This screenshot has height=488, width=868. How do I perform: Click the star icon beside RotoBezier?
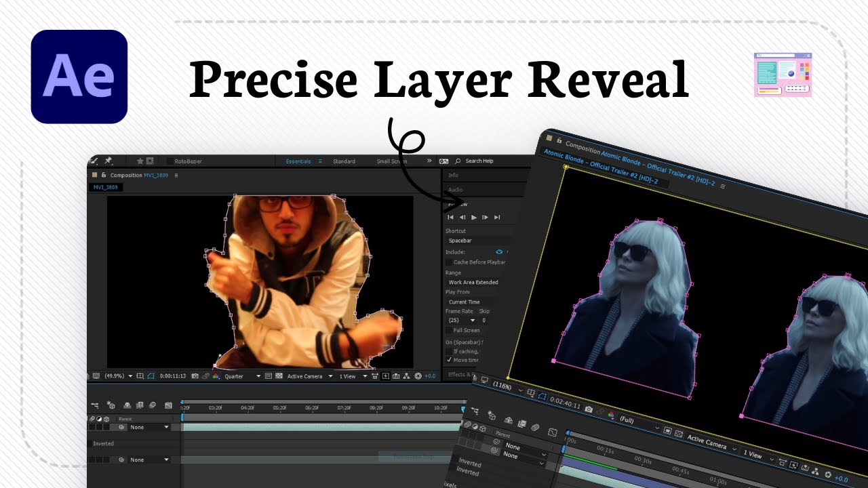(x=140, y=161)
